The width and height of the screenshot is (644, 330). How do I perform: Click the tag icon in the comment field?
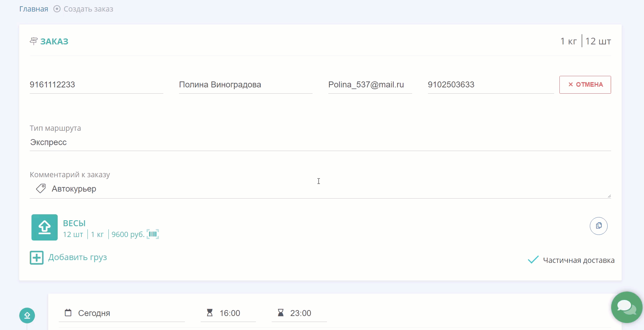pos(41,189)
